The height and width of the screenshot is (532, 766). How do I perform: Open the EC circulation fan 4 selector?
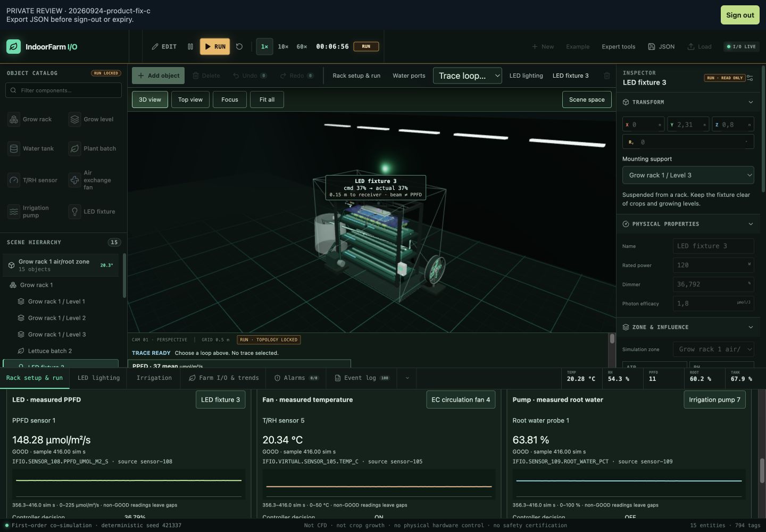click(x=461, y=400)
